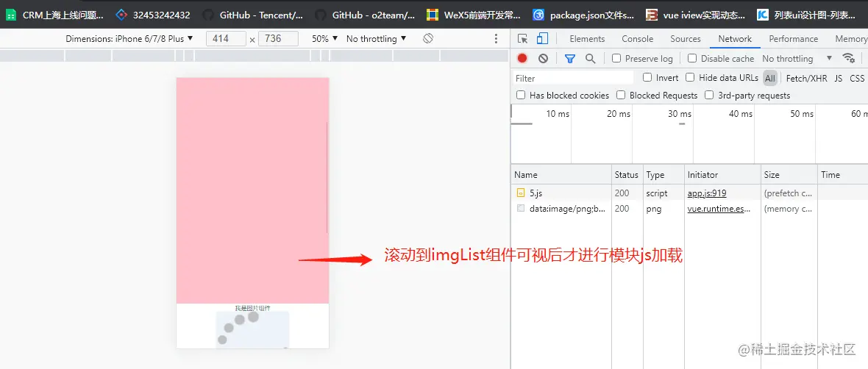
Task: Open Dimensions iPhone 6/7/8 Plus dropdown
Action: tap(129, 39)
